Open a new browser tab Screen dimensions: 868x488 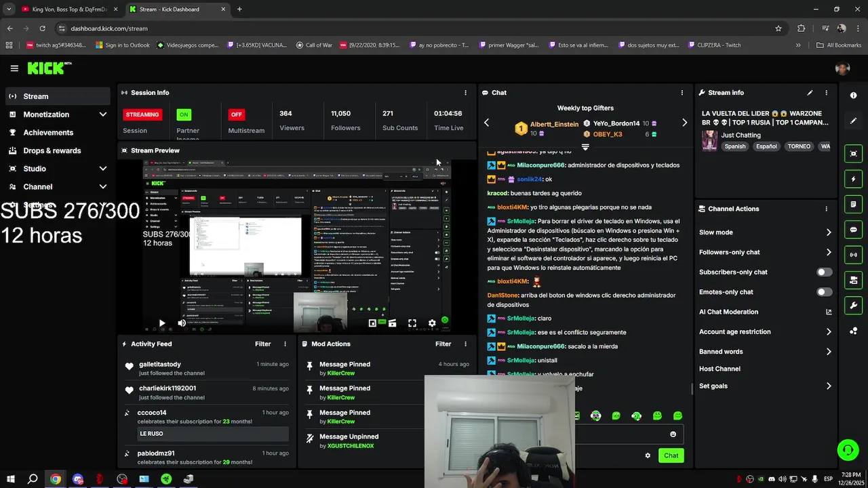tap(239, 9)
